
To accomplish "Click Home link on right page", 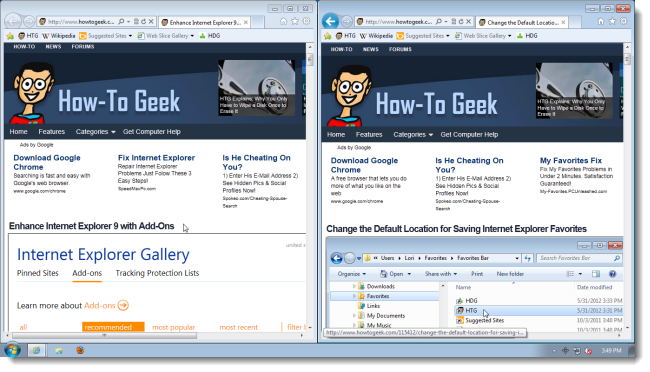I will (336, 135).
